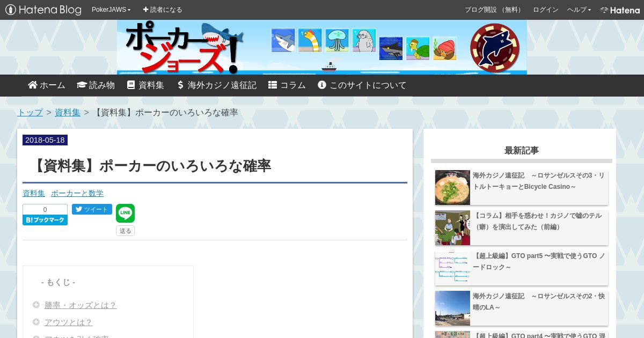Viewport: 644px width, 338px height.
Task: Click the jellyfish character icon
Action: pos(337,40)
